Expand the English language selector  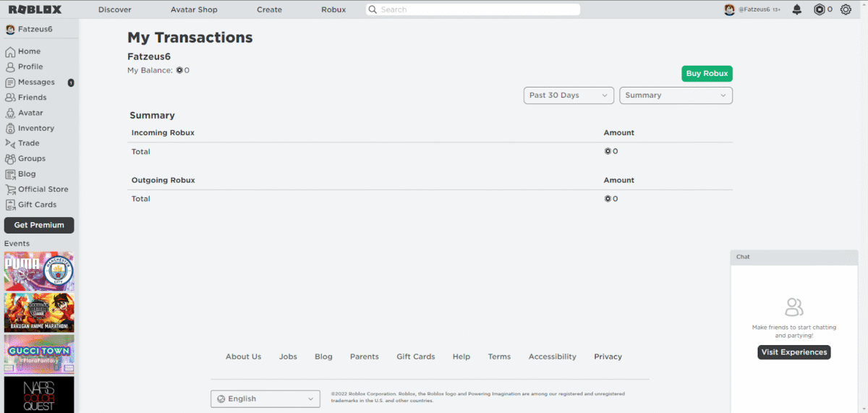pyautogui.click(x=265, y=399)
